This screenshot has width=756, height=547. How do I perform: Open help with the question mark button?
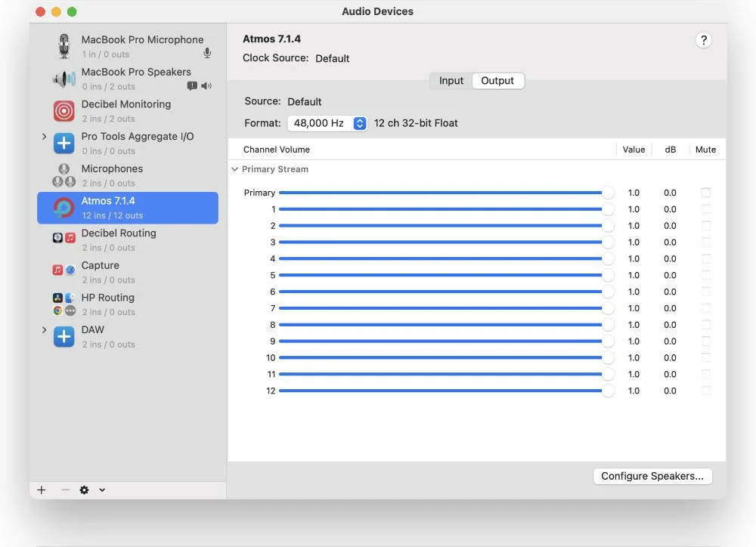[x=704, y=40]
